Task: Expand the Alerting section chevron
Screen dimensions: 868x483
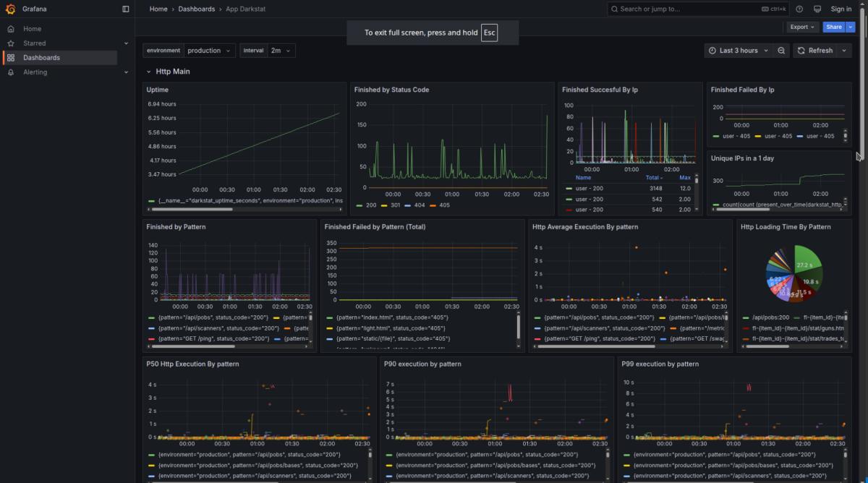Action: (126, 72)
